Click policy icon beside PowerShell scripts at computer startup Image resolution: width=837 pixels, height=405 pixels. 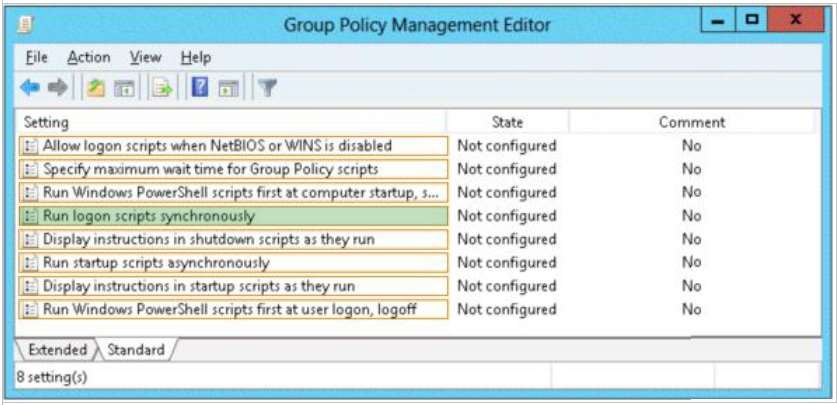coord(30,192)
